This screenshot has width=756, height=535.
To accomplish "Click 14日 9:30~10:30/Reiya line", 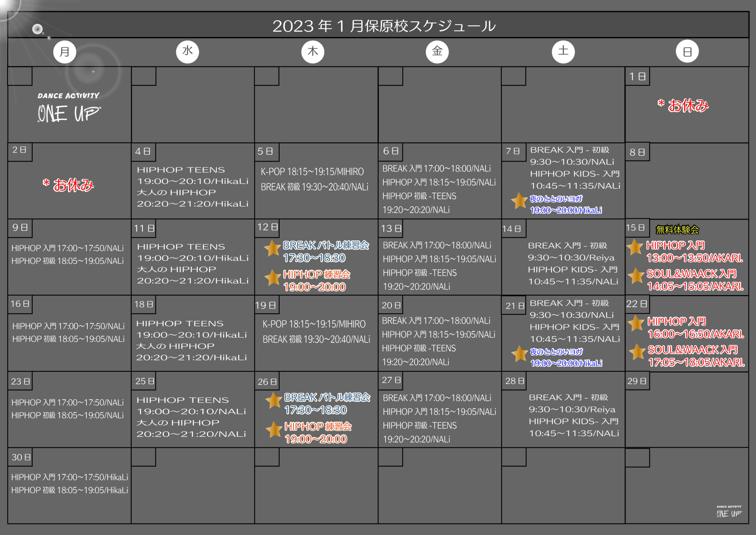I will point(571,258).
